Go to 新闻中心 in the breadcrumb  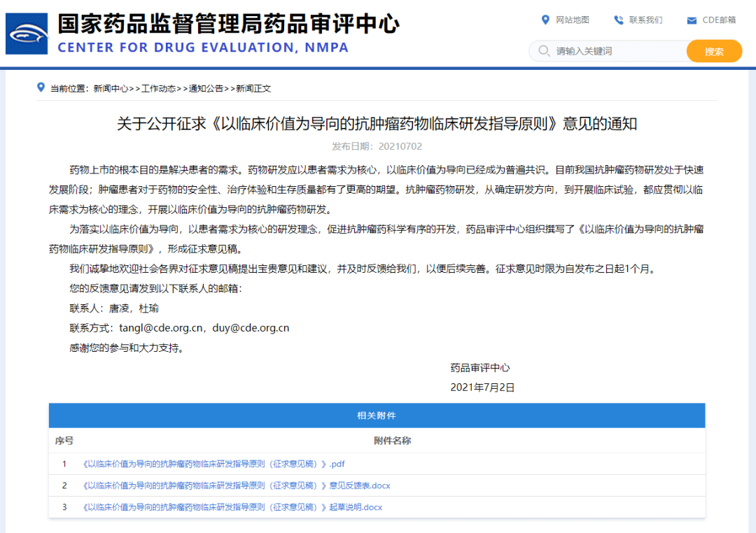coord(111,89)
